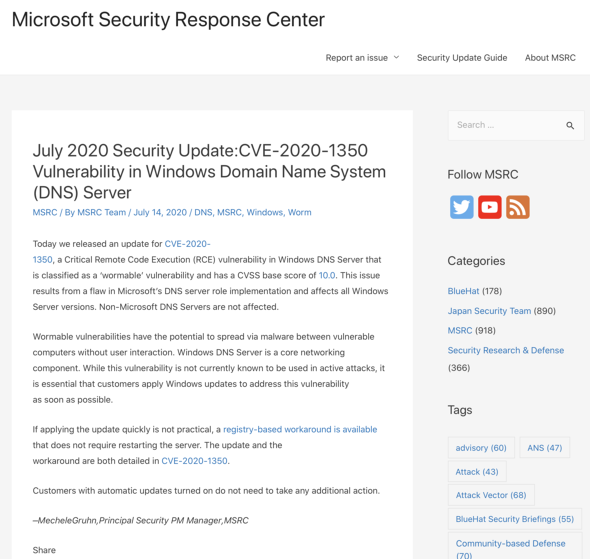The width and height of the screenshot is (590, 559).
Task: Follow the registry-based workaround link
Action: pyautogui.click(x=300, y=429)
